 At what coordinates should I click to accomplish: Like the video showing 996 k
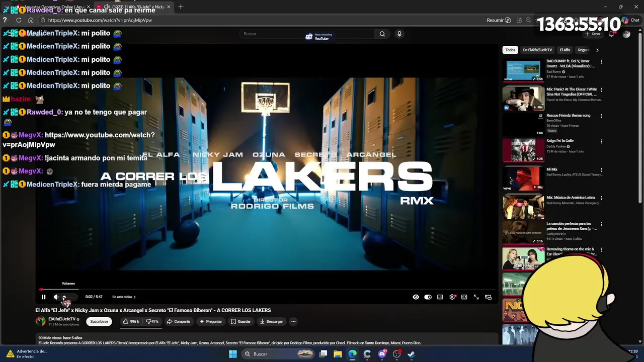pos(131,321)
